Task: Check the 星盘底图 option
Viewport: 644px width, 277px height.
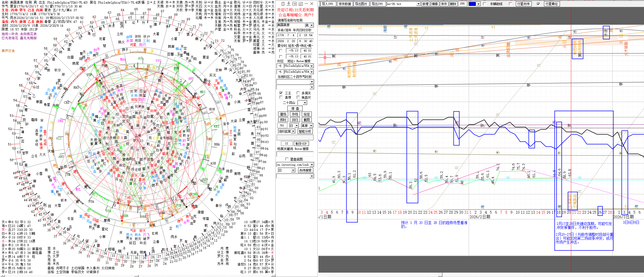Action: coord(287,159)
